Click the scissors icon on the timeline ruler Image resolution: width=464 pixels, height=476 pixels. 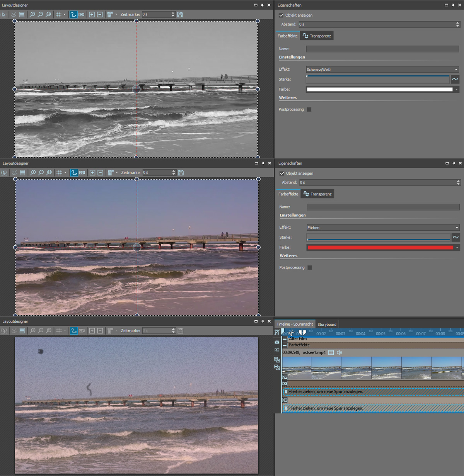pos(291,333)
